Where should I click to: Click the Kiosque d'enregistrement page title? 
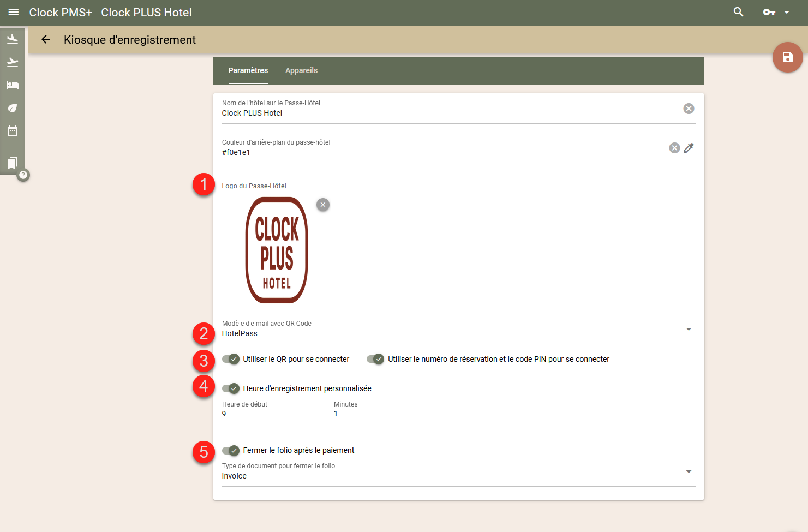(130, 39)
